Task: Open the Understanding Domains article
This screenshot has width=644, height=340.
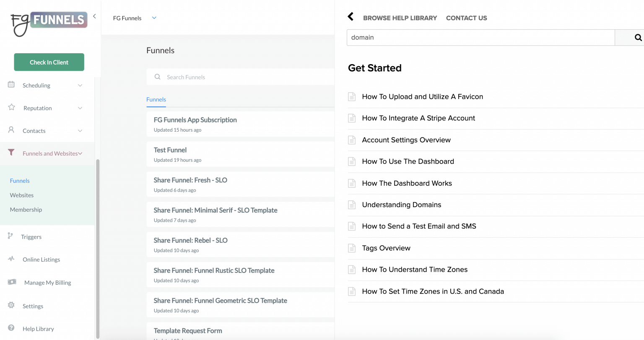Action: coord(401,205)
